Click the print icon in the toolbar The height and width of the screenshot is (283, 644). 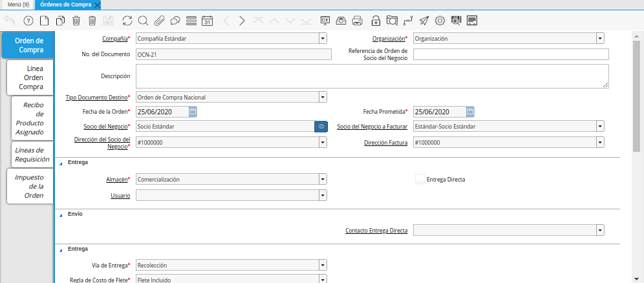click(358, 21)
